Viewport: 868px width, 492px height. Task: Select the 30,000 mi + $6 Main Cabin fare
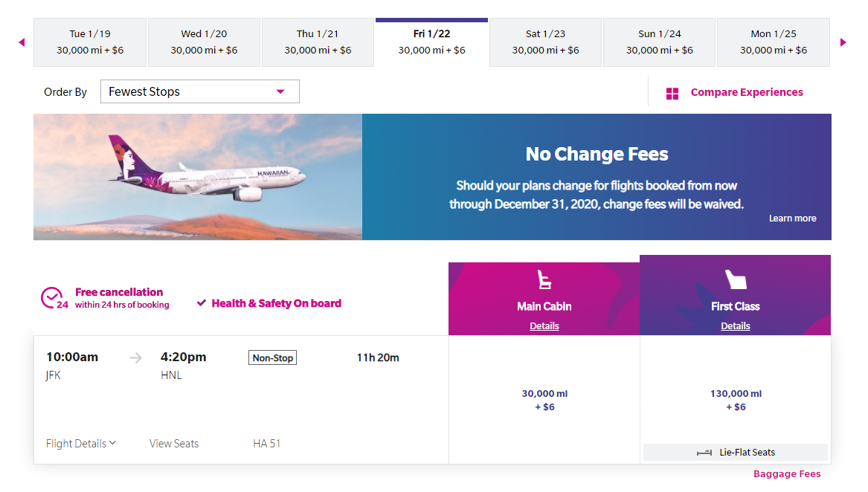(544, 400)
